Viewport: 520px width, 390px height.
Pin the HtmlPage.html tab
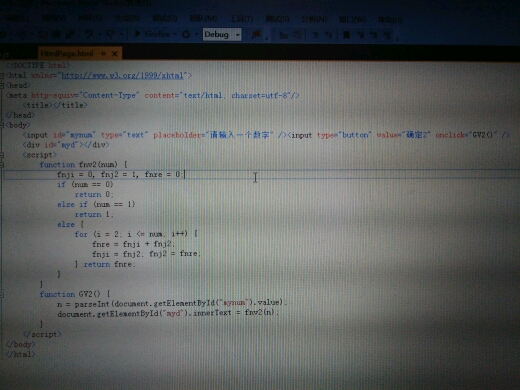pos(103,54)
